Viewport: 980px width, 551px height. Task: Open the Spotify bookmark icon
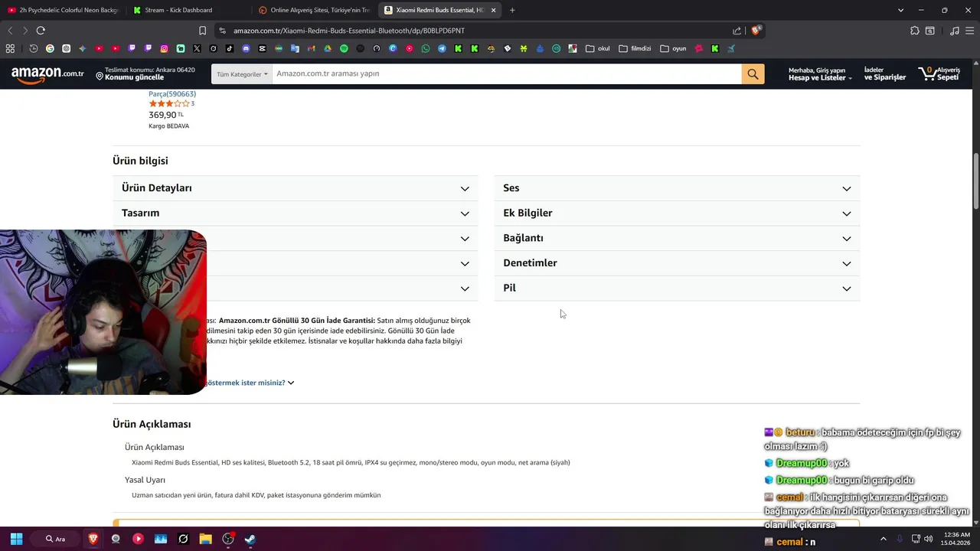coord(344,48)
